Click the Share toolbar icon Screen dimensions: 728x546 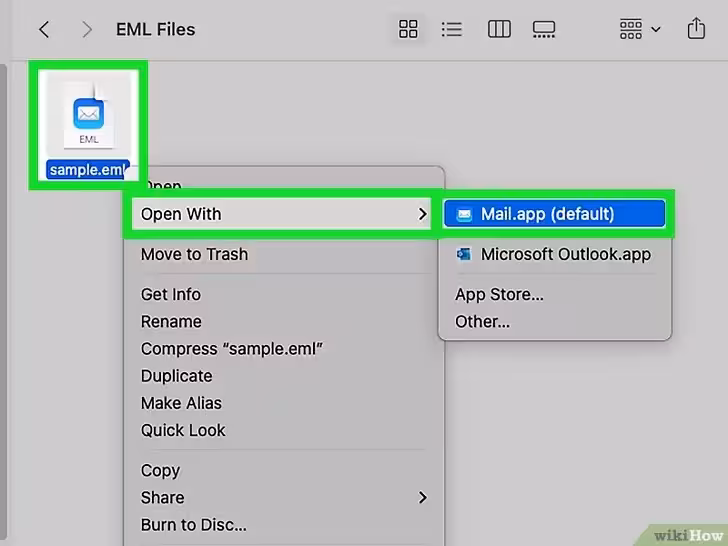(x=696, y=28)
